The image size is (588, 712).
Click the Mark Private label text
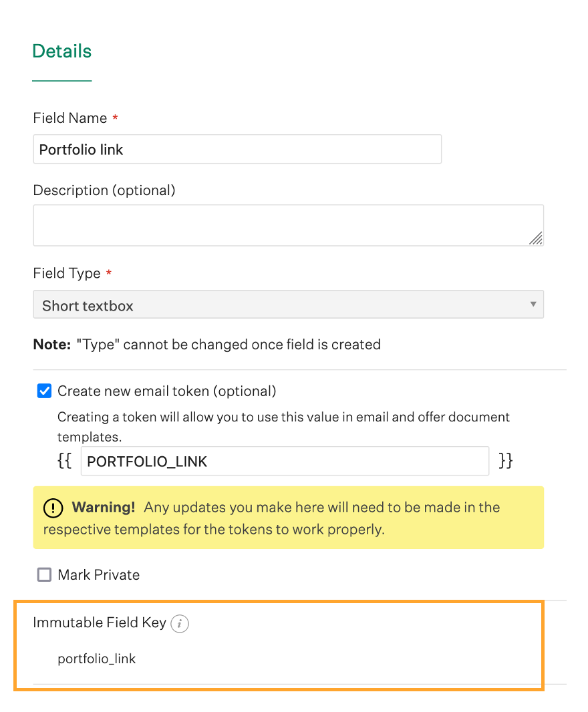point(99,575)
